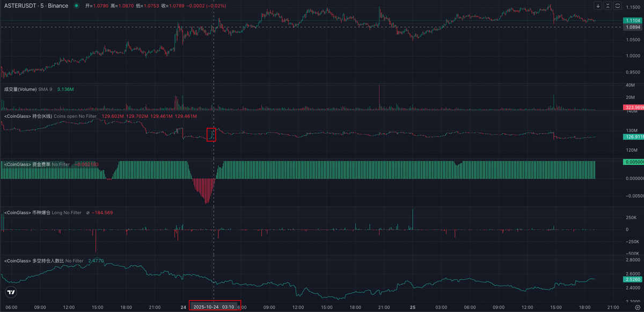Click the 250K liquidation axis label

pyautogui.click(x=632, y=217)
